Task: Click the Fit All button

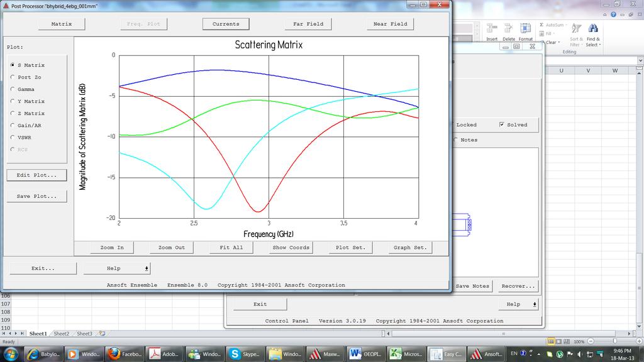Action: point(231,248)
